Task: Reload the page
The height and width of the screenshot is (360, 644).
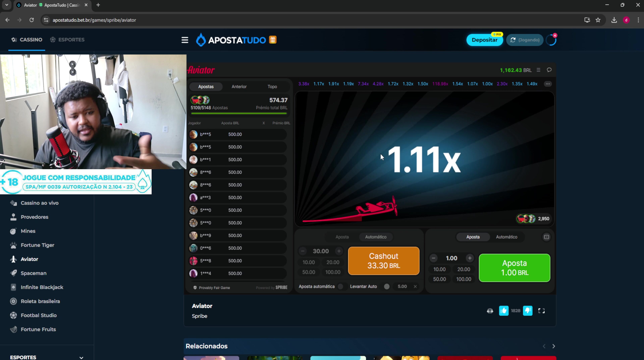Action: [32, 20]
